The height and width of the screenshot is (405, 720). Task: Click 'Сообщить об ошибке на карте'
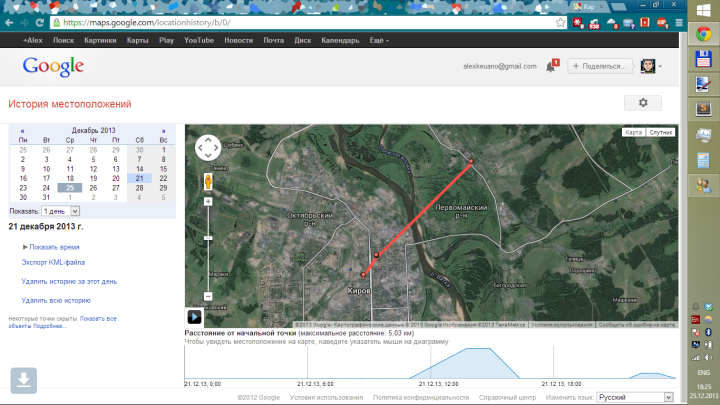tap(636, 325)
